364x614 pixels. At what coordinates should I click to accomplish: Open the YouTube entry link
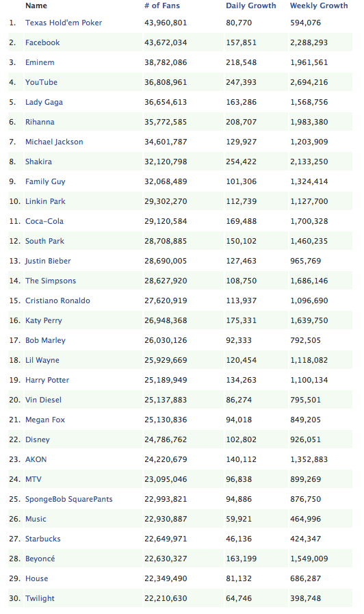click(41, 82)
